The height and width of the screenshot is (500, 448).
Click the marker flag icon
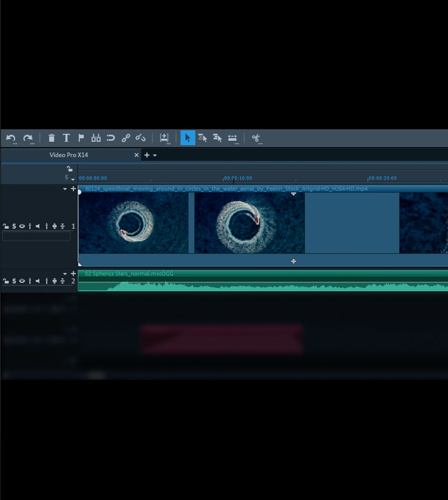81,137
